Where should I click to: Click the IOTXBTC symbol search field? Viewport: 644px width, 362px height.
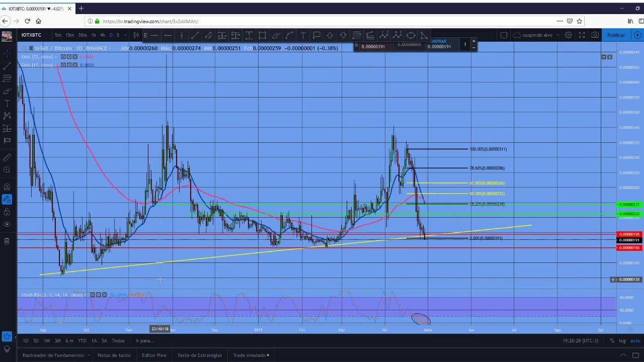(32, 35)
